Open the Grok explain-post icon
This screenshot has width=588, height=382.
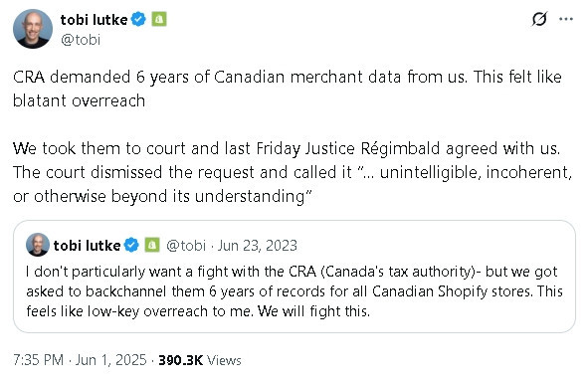click(539, 19)
